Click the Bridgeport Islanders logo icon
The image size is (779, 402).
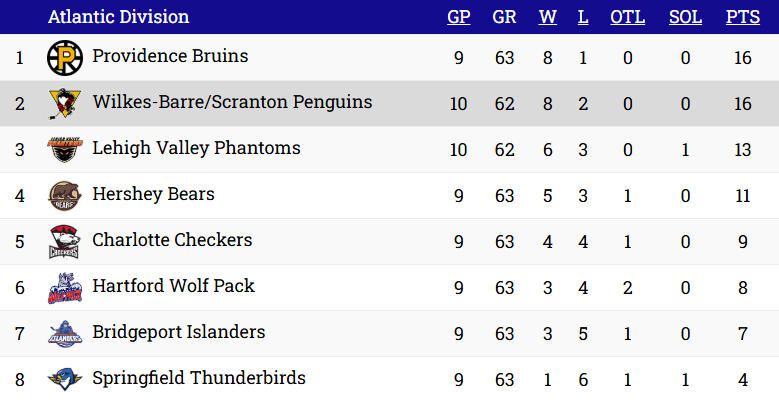coord(64,334)
